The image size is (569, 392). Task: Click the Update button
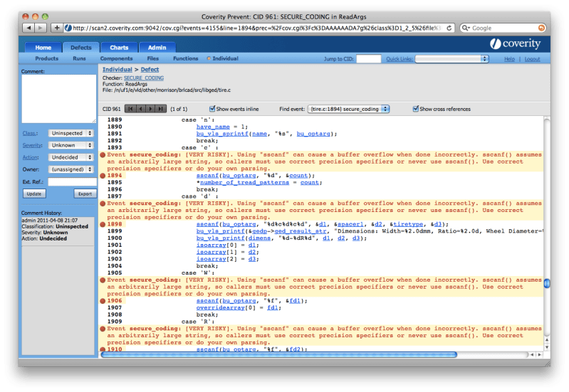pyautogui.click(x=34, y=194)
